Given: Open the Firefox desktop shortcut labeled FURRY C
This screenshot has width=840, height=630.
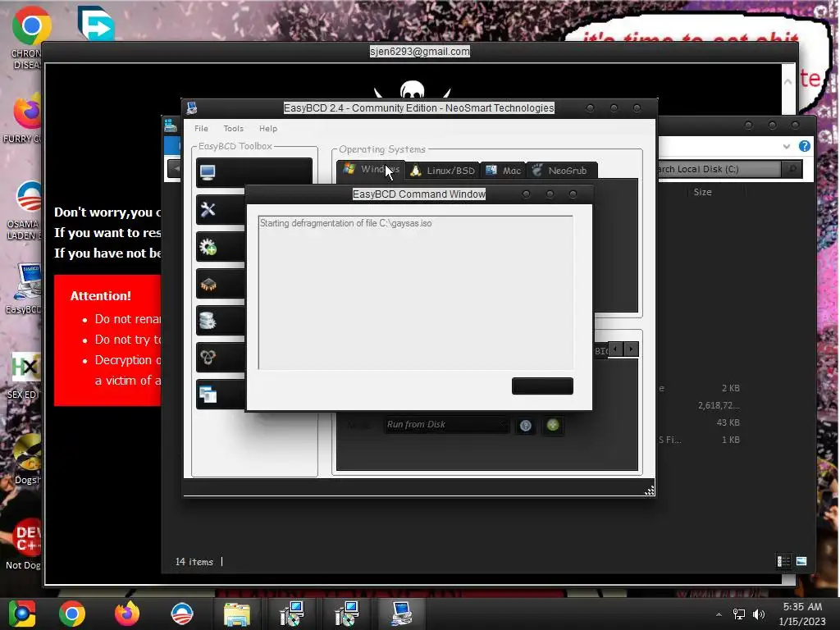Looking at the screenshot, I should coord(24,119).
